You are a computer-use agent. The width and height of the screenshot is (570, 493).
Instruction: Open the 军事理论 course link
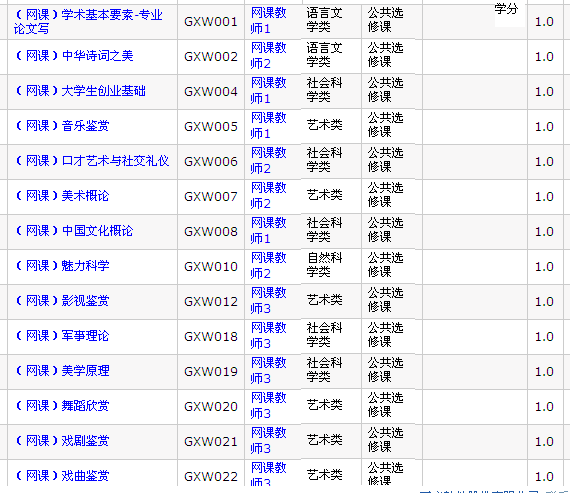62,336
